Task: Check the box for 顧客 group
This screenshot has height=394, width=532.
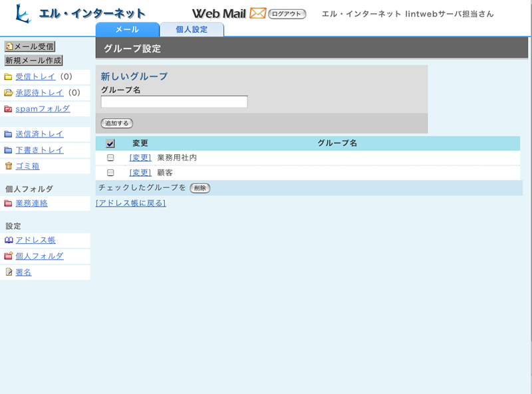Action: pyautogui.click(x=110, y=173)
